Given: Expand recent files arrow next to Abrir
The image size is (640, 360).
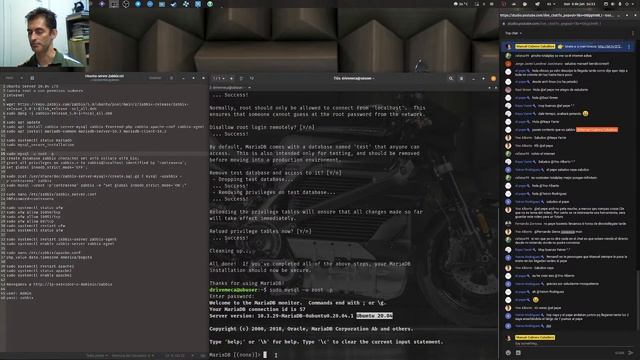Looking at the screenshot, I should coord(22,78).
